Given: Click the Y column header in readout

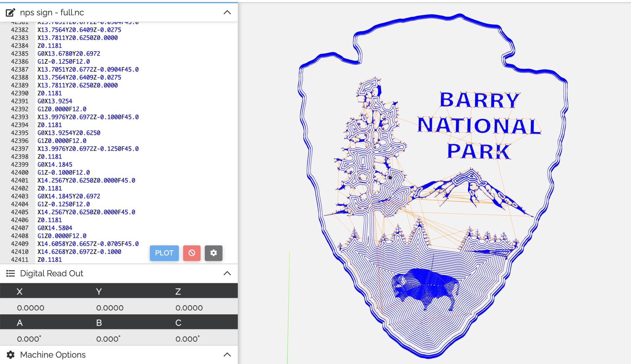Looking at the screenshot, I should click(x=99, y=291).
